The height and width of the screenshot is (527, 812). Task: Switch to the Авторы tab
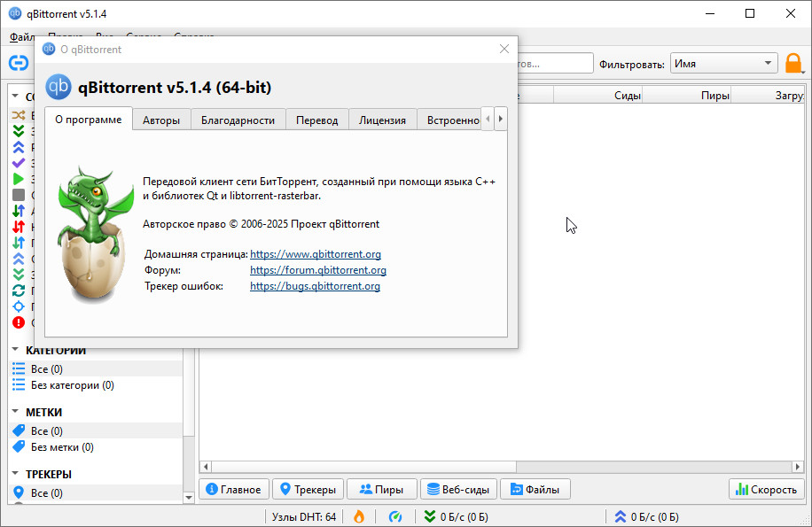[161, 120]
